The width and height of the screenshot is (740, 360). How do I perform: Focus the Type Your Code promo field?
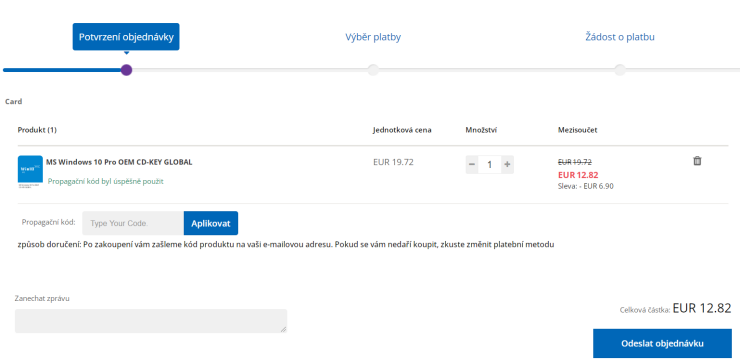point(133,223)
